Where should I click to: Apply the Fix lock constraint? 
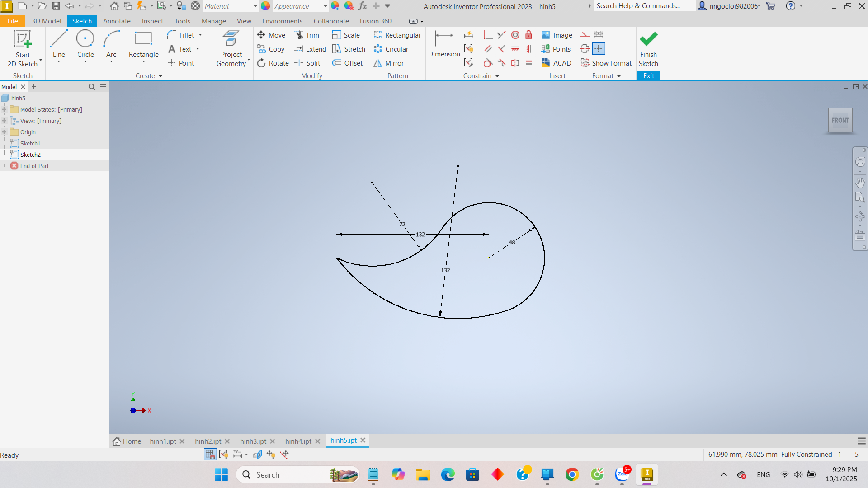click(528, 35)
